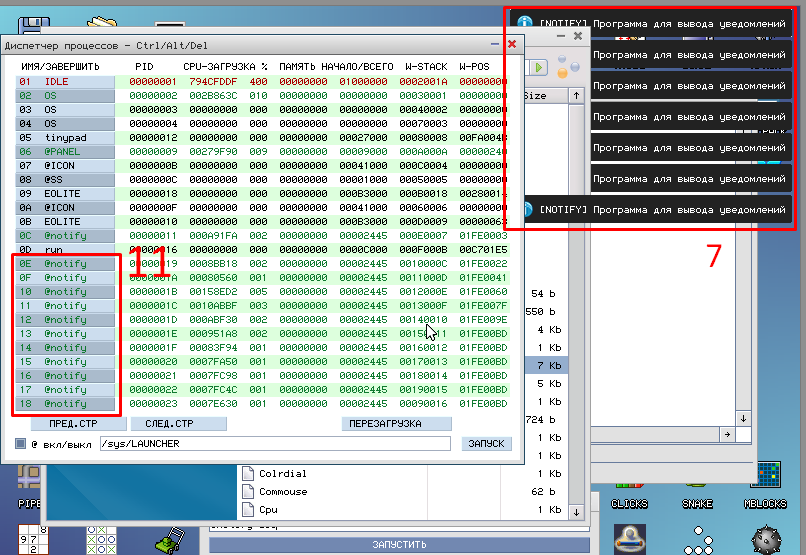Click the 550 b size entry
Screen dimensions: 806x555
pyautogui.click(x=540, y=311)
